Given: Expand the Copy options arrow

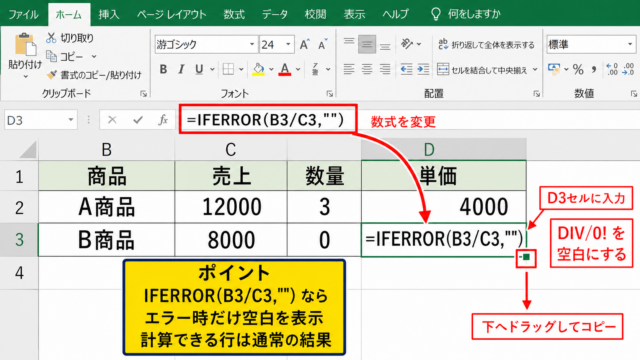Looking at the screenshot, I should 94,57.
